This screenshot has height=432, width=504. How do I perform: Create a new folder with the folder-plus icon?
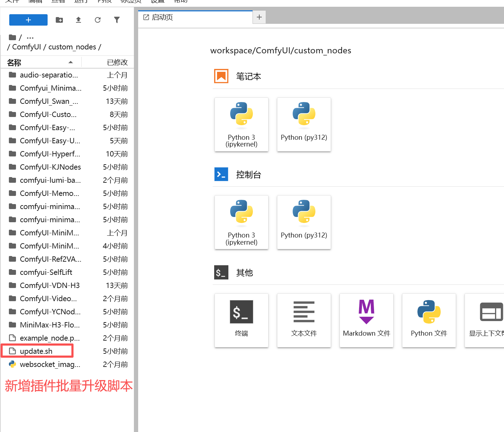click(x=59, y=20)
